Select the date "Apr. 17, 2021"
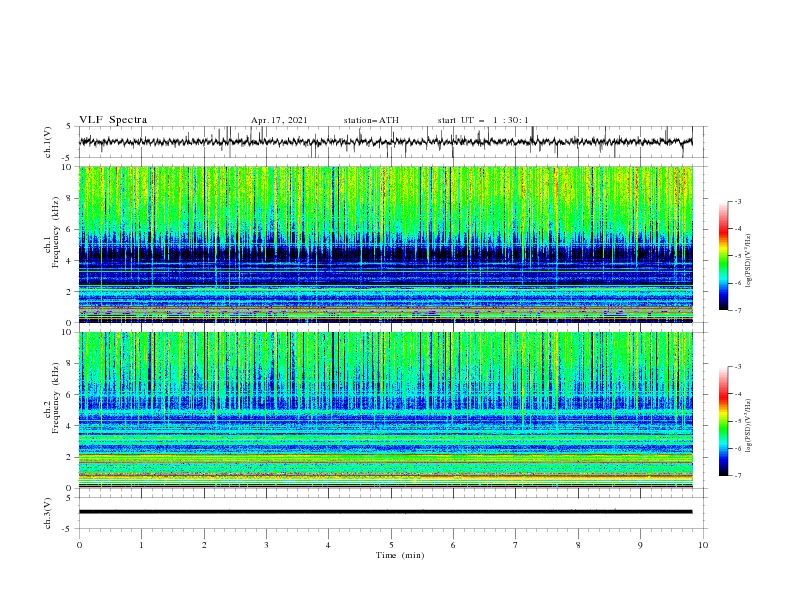The image size is (792, 612). 279,120
